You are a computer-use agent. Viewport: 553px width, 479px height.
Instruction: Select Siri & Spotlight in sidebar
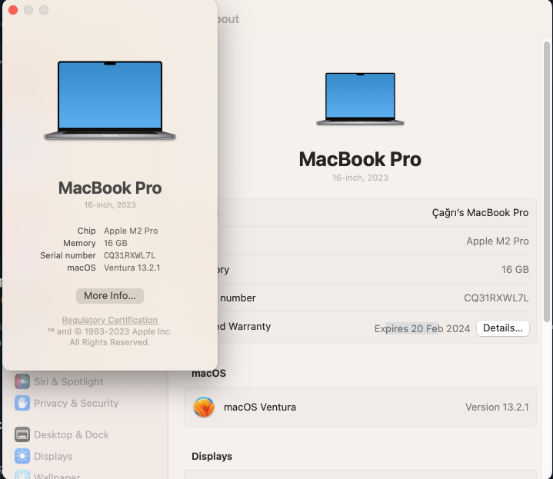pos(68,381)
